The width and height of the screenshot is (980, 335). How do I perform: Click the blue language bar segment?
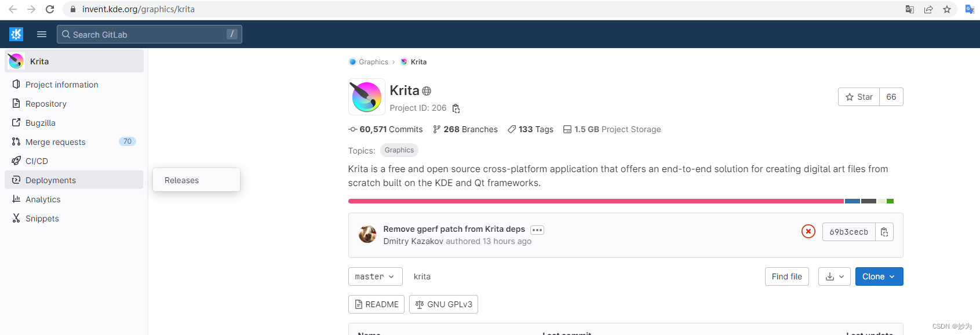[852, 201]
